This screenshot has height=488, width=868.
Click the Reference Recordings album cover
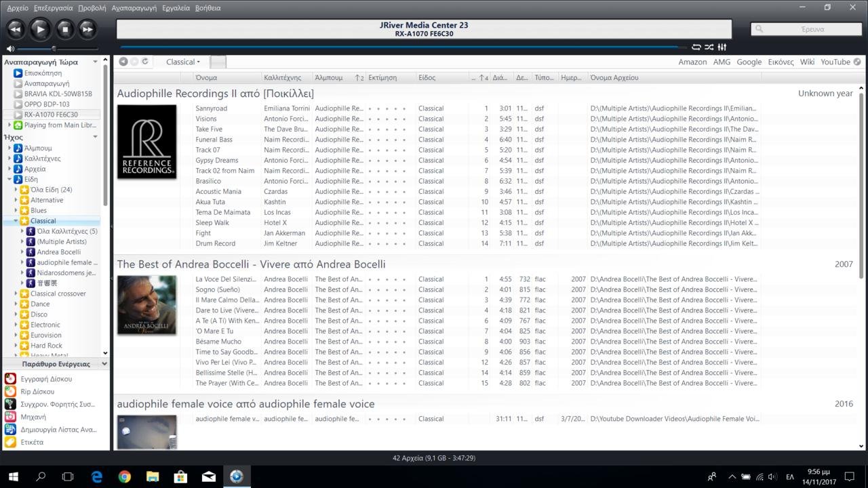(x=146, y=142)
